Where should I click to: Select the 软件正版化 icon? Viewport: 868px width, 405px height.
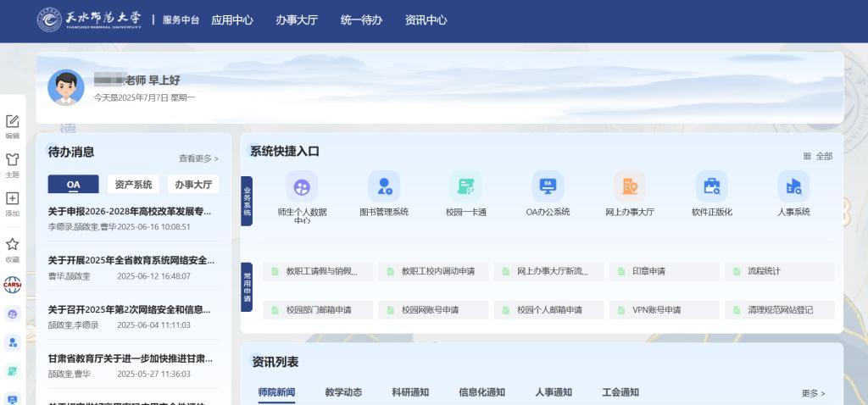711,187
